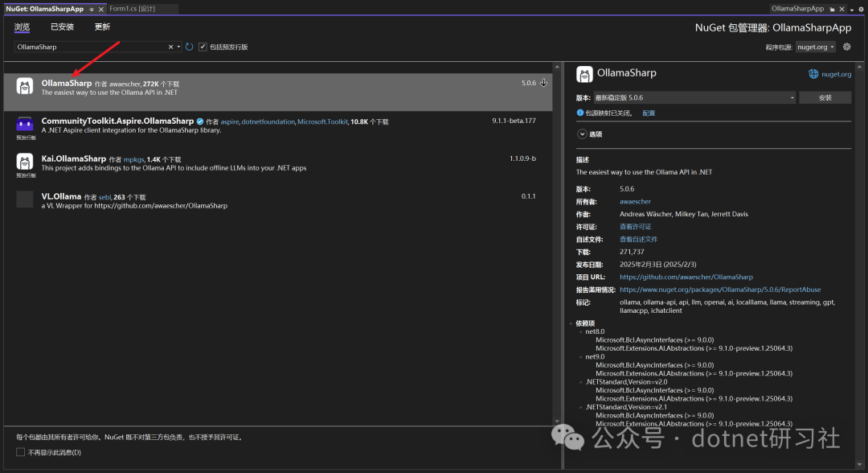Click the sebl author link

104,197
